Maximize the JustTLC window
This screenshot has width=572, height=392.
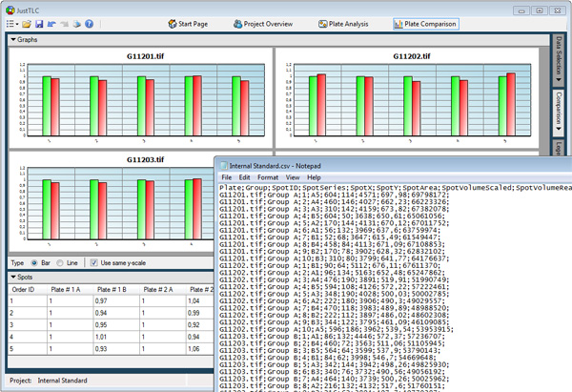tap(540, 10)
